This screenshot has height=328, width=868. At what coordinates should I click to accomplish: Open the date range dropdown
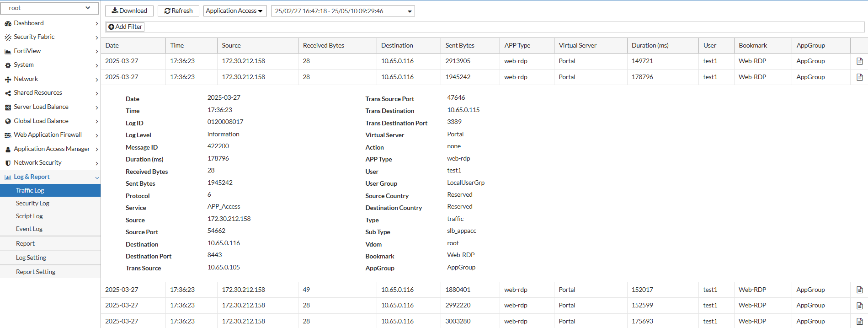tap(343, 11)
